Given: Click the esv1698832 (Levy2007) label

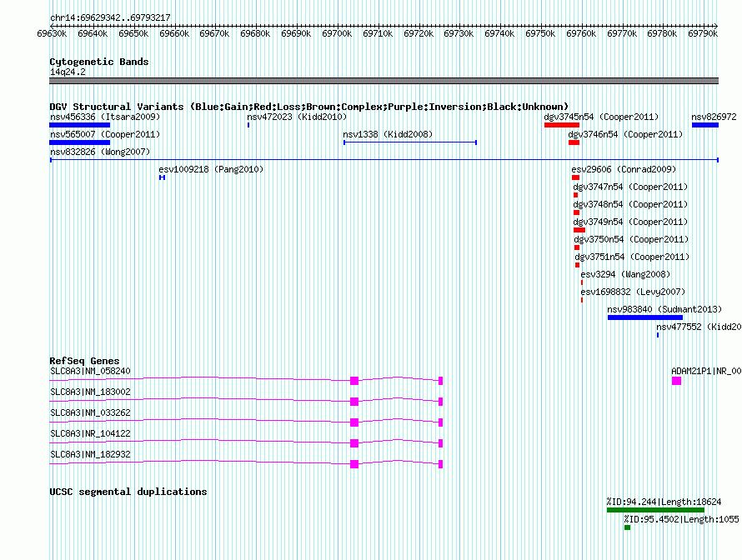Looking at the screenshot, I should (633, 292).
